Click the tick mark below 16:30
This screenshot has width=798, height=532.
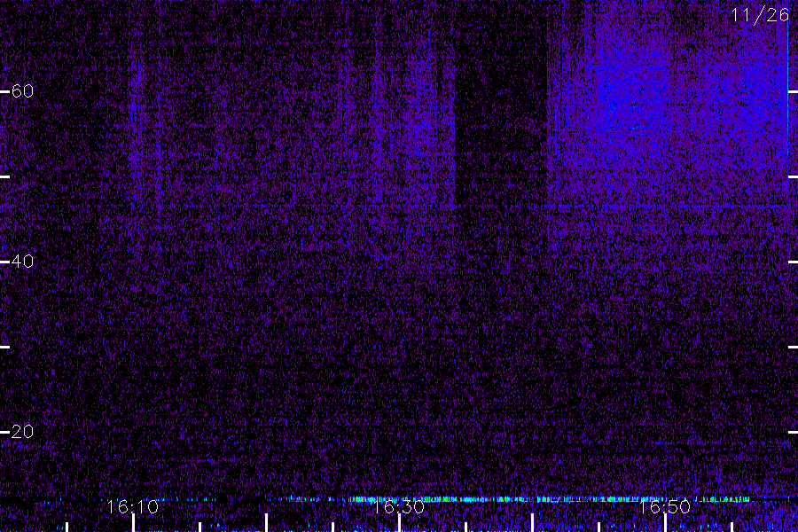pyautogui.click(x=400, y=523)
